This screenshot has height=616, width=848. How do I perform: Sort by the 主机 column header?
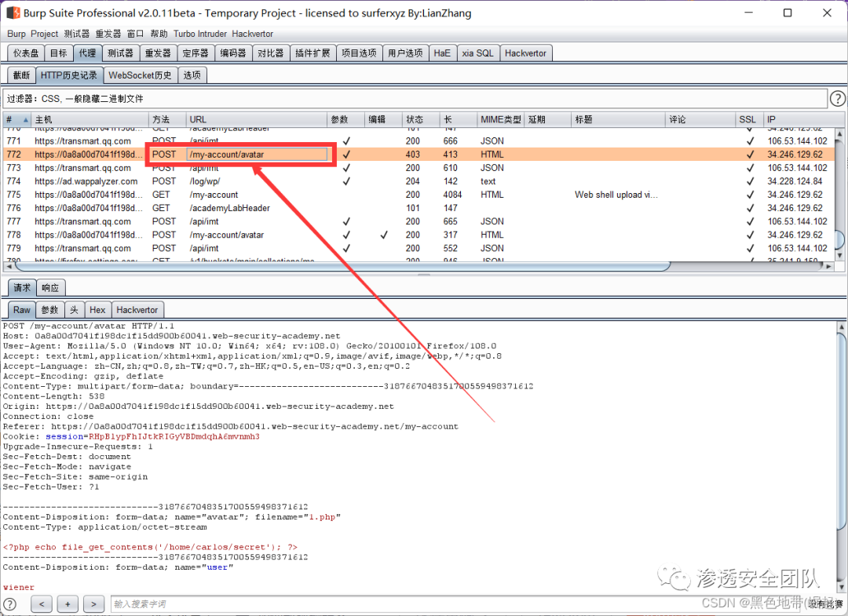pyautogui.click(x=90, y=119)
